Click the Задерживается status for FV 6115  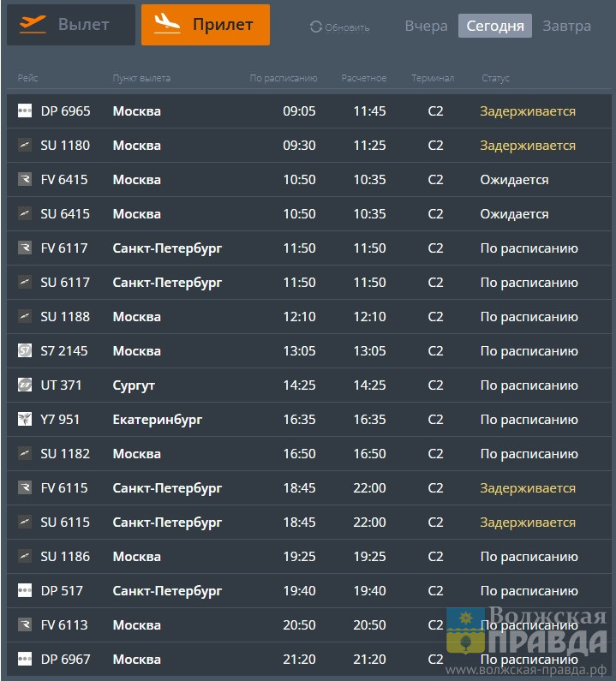tap(528, 488)
